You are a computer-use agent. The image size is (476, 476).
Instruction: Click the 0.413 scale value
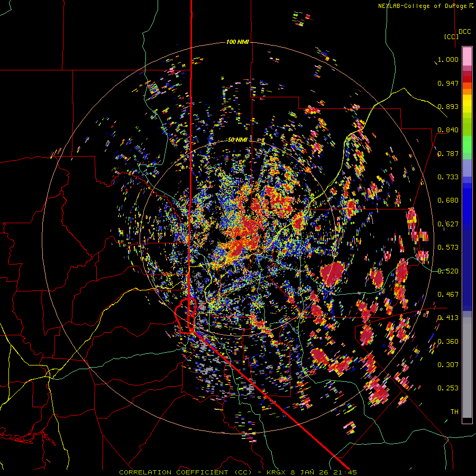point(448,318)
